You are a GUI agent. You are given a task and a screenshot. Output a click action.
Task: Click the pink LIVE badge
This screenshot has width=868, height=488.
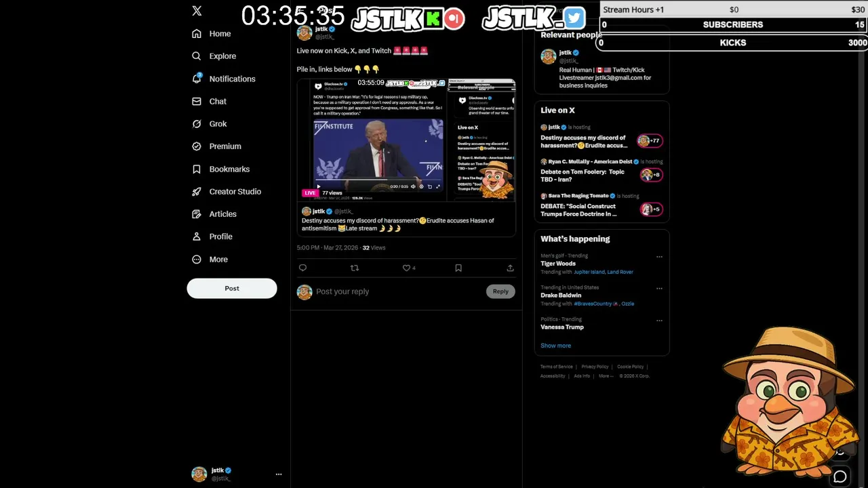[x=310, y=193]
